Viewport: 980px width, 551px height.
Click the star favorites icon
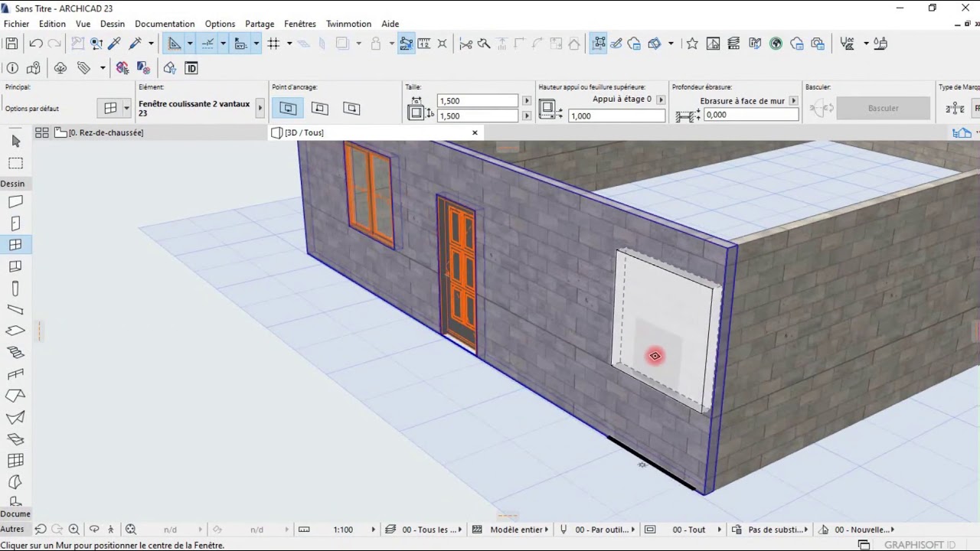coord(692,44)
